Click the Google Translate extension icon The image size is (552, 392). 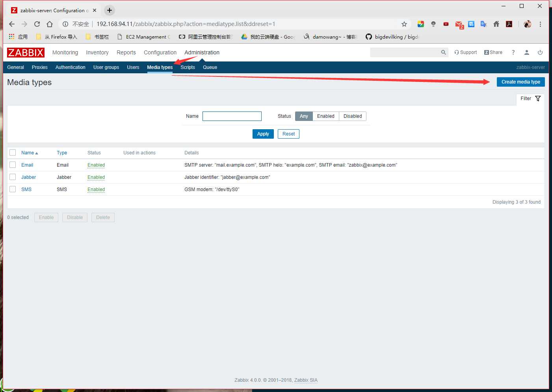pyautogui.click(x=484, y=24)
